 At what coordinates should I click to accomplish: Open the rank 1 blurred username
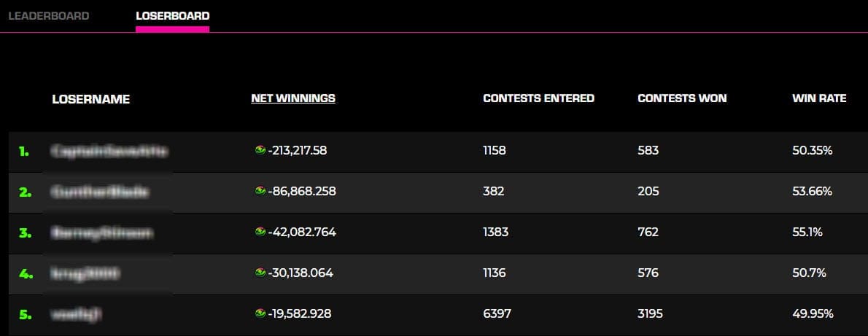click(x=109, y=151)
